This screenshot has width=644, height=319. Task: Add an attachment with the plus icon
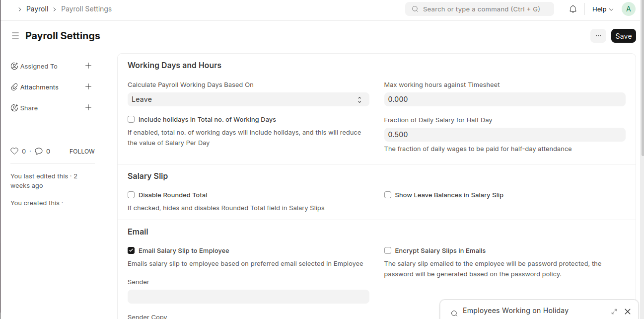tap(88, 87)
